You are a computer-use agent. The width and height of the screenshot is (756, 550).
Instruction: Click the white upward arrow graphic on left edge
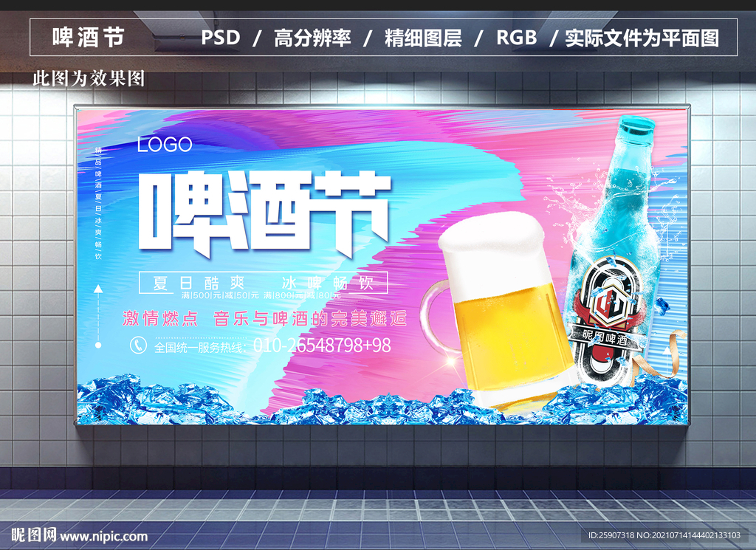(x=99, y=289)
